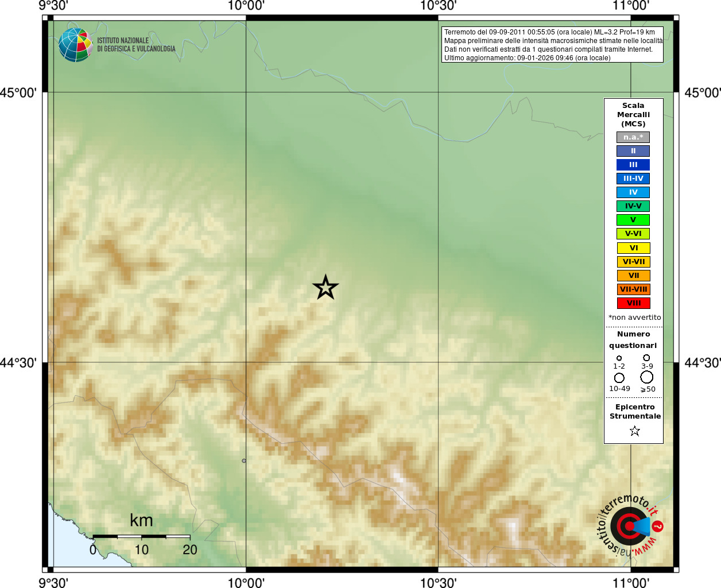Image resolution: width=721 pixels, height=588 pixels.
Task: Select the VI-VII legend swatch
Action: 634,262
